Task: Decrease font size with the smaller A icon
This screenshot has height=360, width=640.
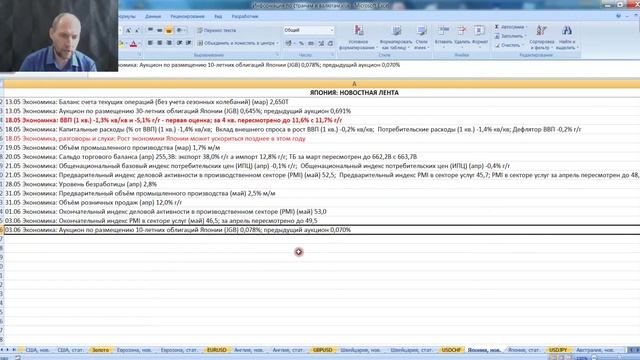Action: tap(137, 30)
